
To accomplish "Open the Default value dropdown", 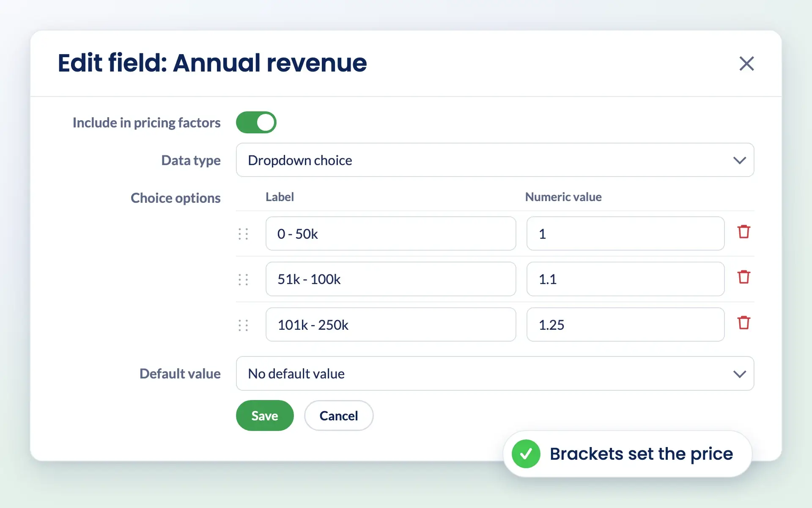I will tap(495, 373).
